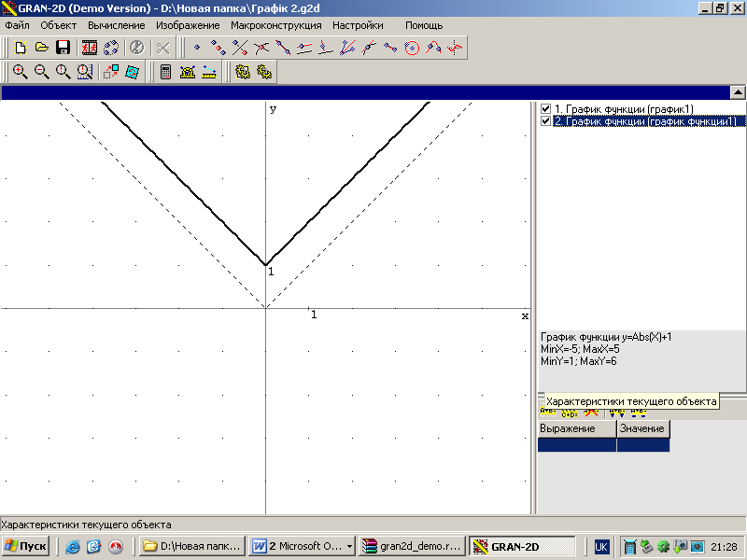Save the file with the floppy disk icon
This screenshot has height=560, width=747.
point(63,48)
